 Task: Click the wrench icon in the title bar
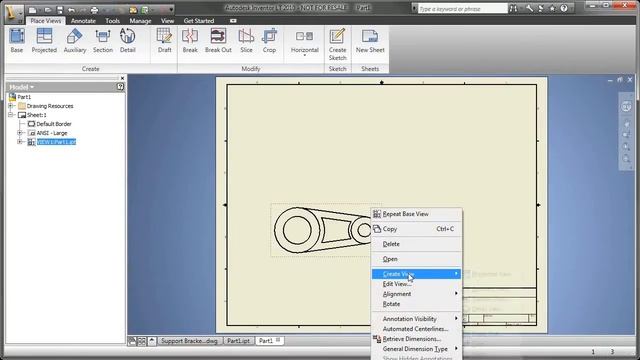pyautogui.click(x=529, y=9)
